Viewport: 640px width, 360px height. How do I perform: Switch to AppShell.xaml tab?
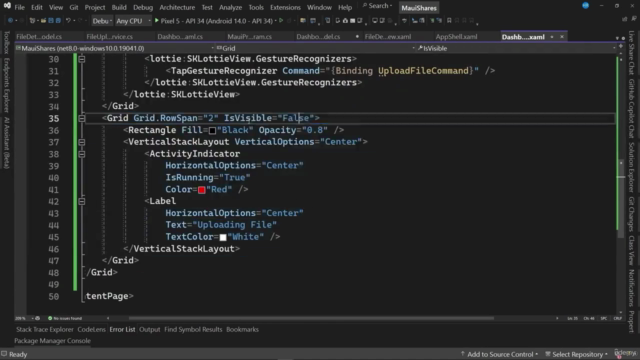456,37
